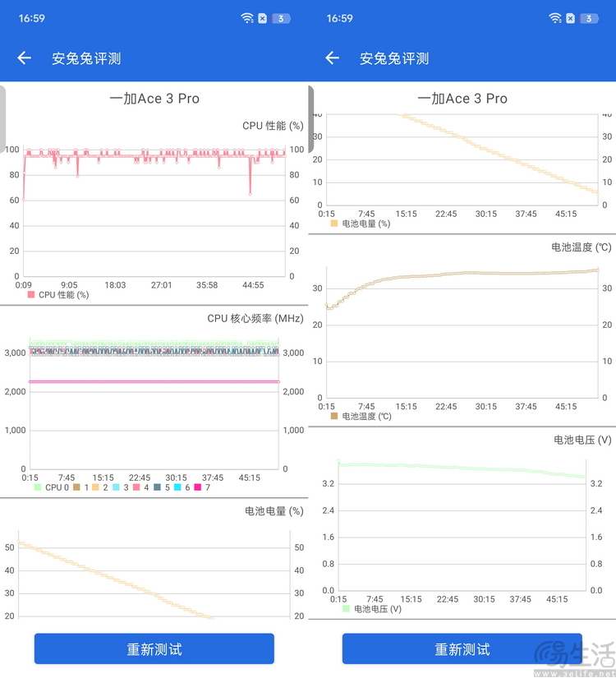Select the CPU 1 brown legend swatch

[x=77, y=487]
